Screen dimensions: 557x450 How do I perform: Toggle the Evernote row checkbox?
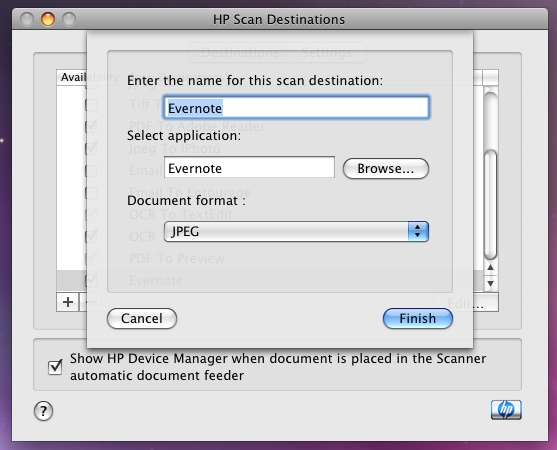coord(91,281)
